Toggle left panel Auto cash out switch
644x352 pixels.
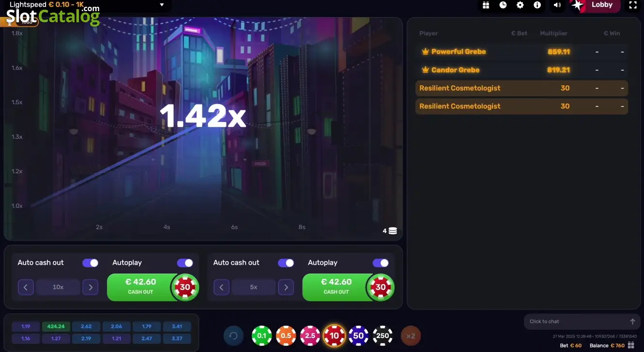[90, 263]
